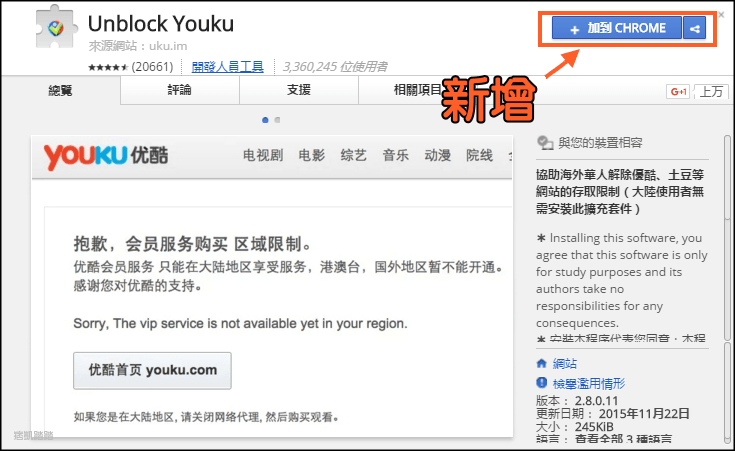Select the first screenshot carousel dot
Image resolution: width=735 pixels, height=451 pixels.
click(x=265, y=120)
